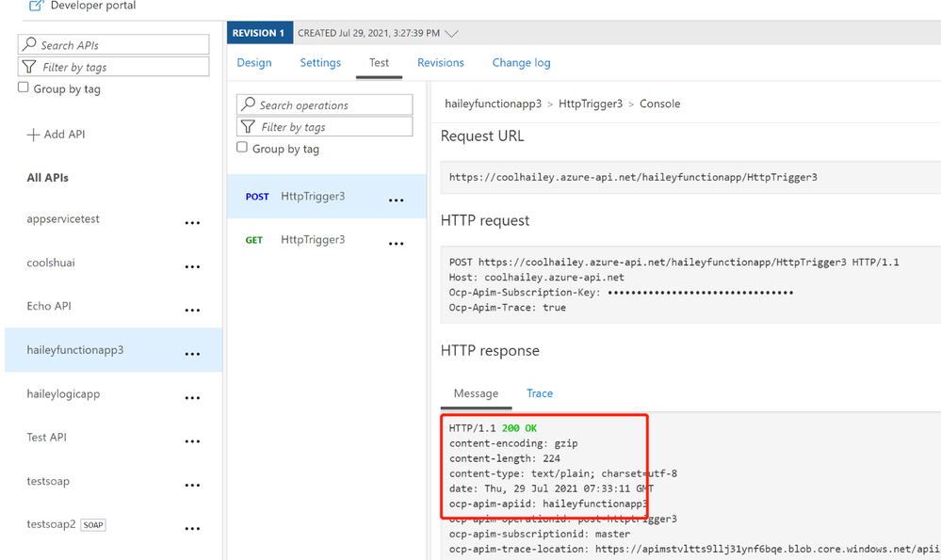Enable Group by tag for operations
The height and width of the screenshot is (560, 941).
click(x=242, y=148)
